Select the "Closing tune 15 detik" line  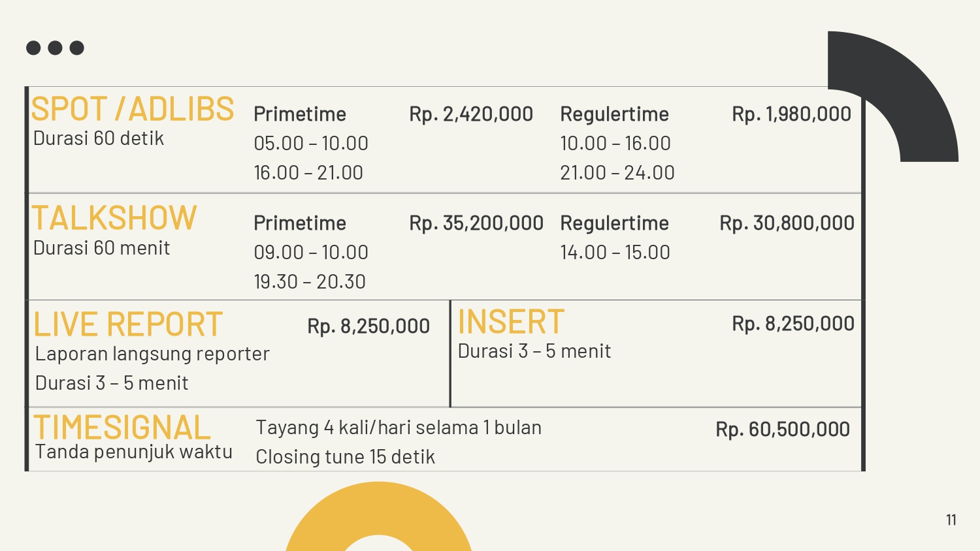coord(345,457)
